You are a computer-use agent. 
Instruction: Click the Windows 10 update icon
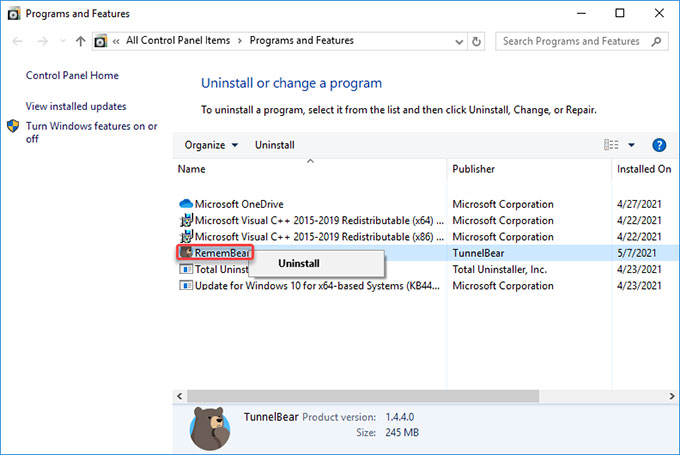click(186, 285)
